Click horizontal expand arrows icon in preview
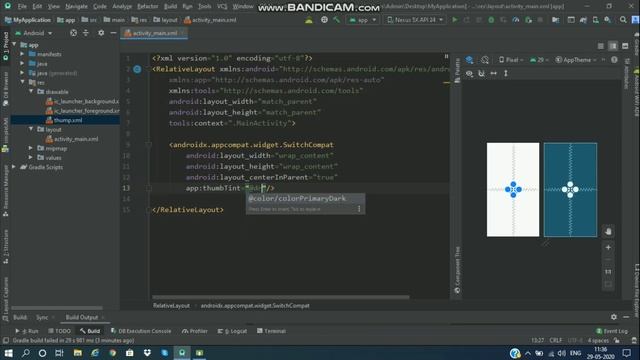Screen dimensions: 640x360 (494, 73)
